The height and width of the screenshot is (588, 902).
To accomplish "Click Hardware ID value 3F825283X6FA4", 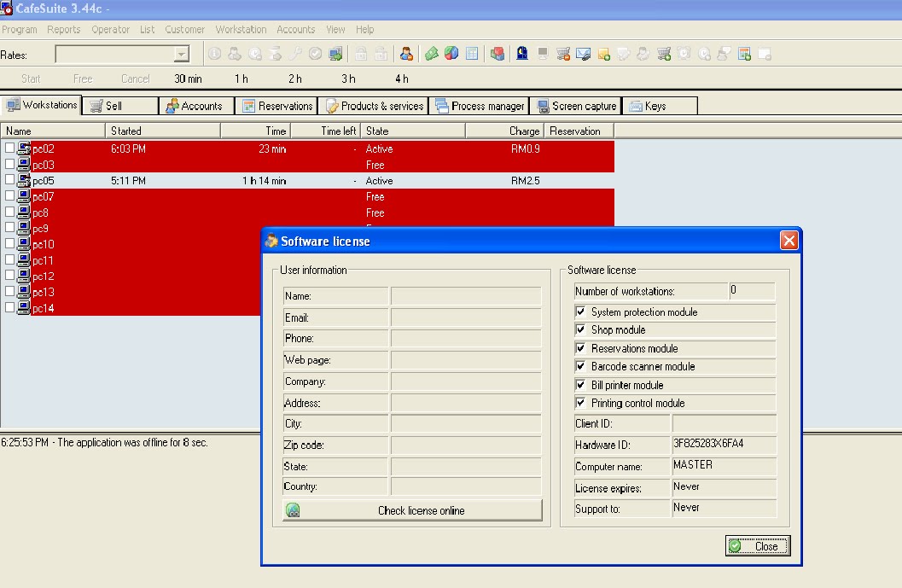I will (x=708, y=444).
